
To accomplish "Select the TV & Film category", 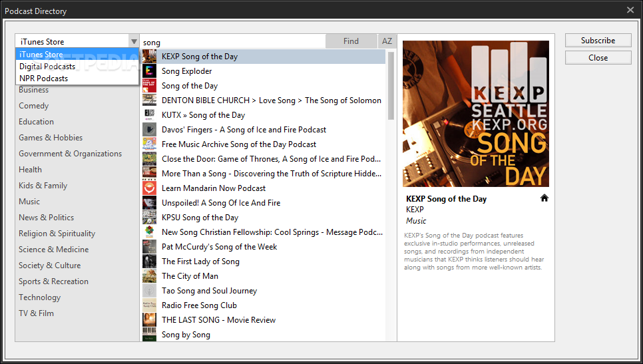I will (36, 313).
